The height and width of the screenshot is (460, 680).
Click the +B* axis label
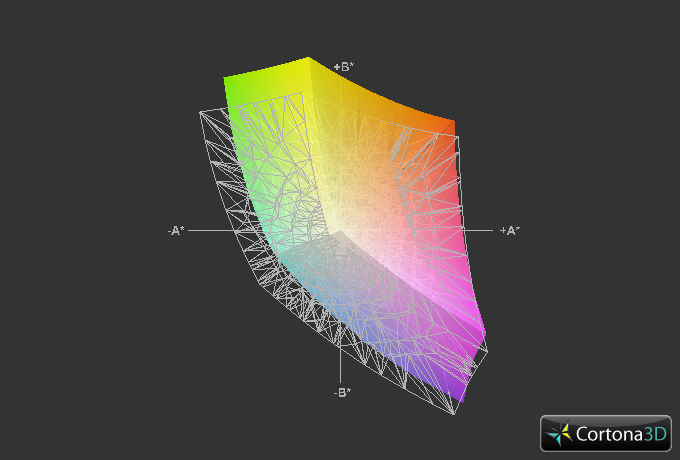[344, 67]
